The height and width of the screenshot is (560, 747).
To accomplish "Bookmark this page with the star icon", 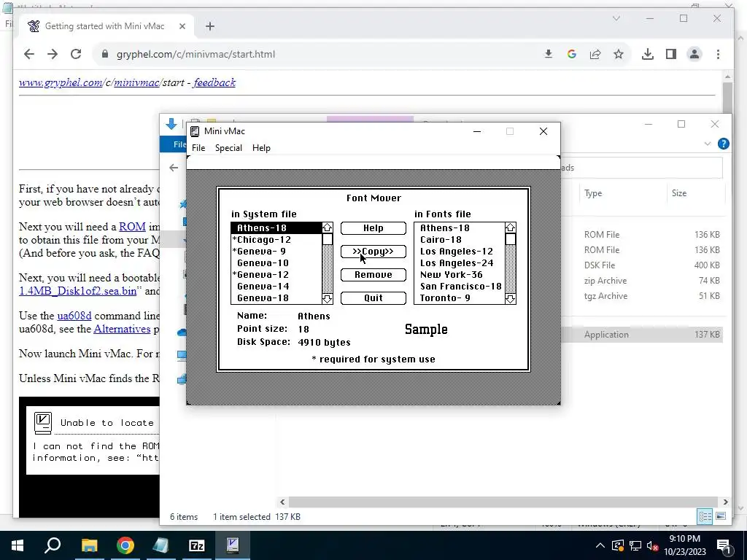I will click(x=619, y=54).
